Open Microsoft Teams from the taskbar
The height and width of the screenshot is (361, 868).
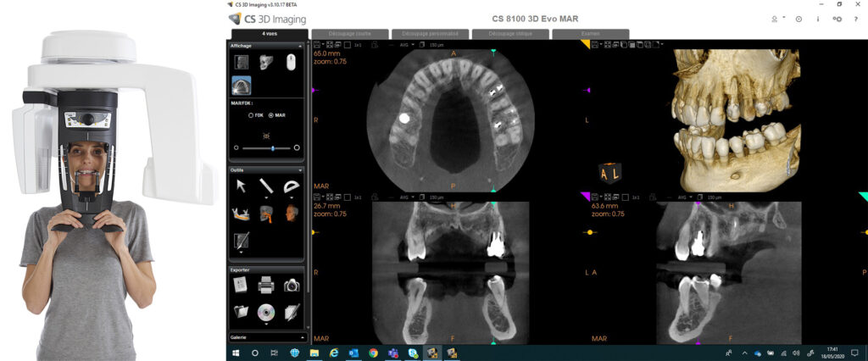pyautogui.click(x=393, y=353)
